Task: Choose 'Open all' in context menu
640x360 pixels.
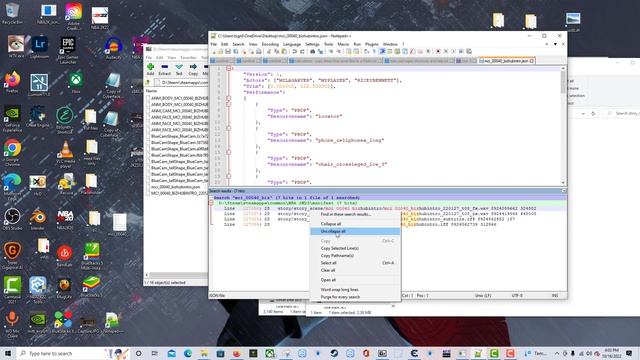Action: pos(355,280)
